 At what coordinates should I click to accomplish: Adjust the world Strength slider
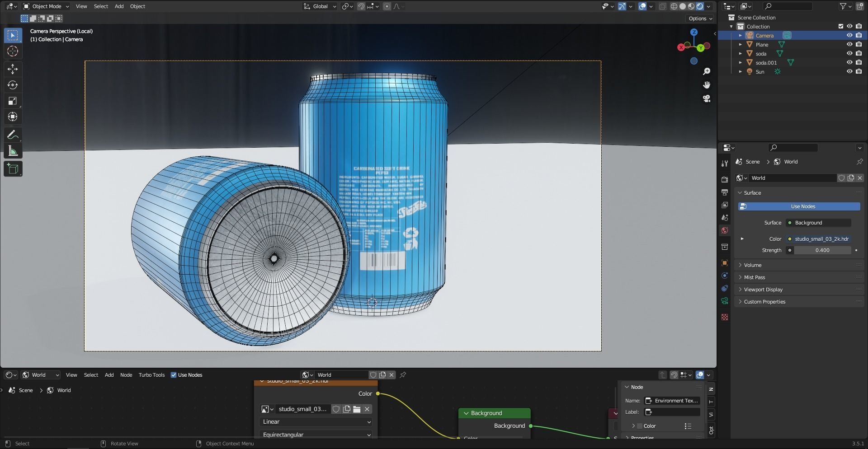click(x=822, y=250)
